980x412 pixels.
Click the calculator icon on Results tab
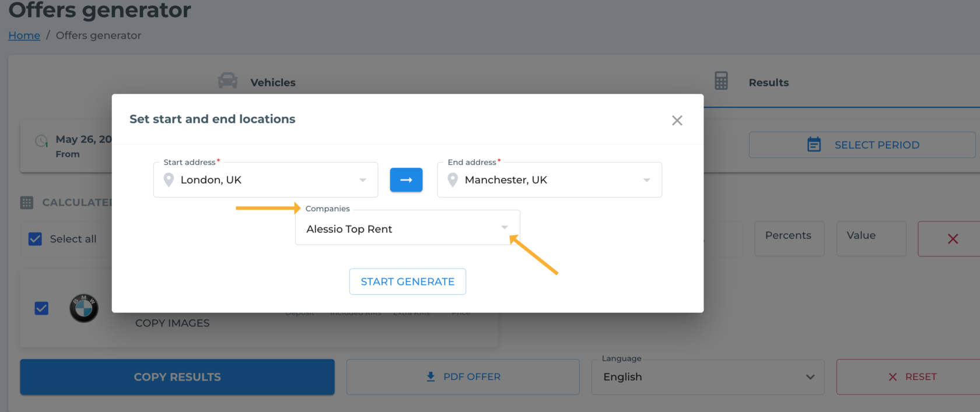(721, 81)
